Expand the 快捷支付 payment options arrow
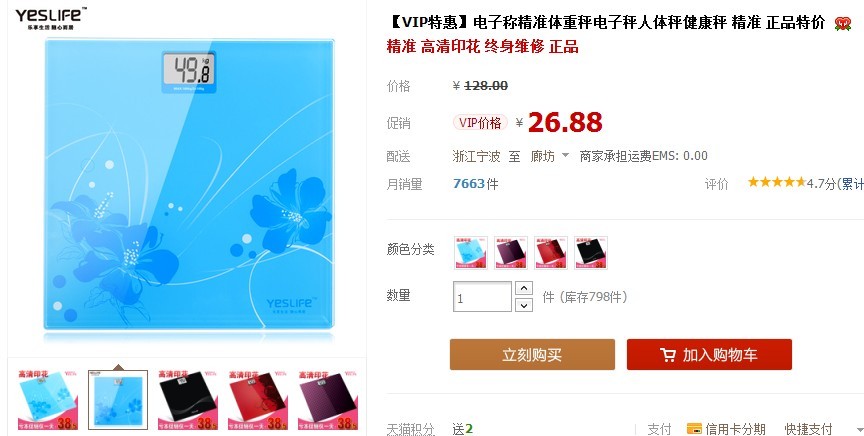Viewport: 864px width, 436px height. point(859,429)
